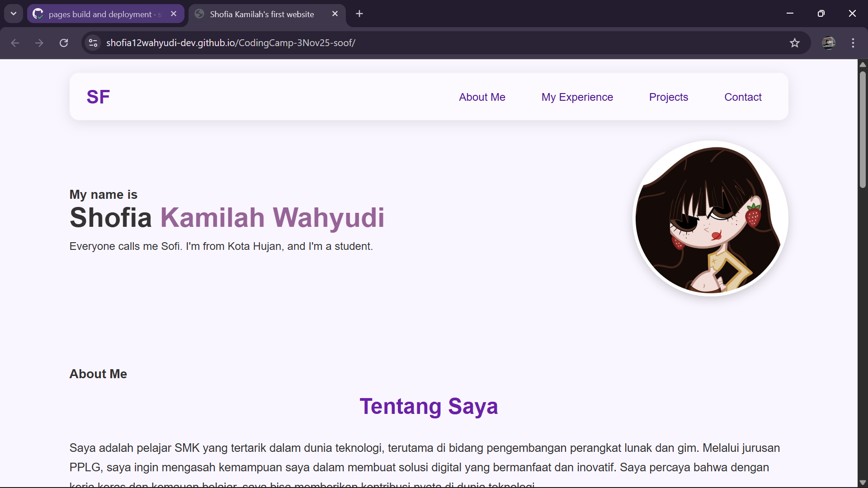Click the SF logo in the header

[98, 96]
